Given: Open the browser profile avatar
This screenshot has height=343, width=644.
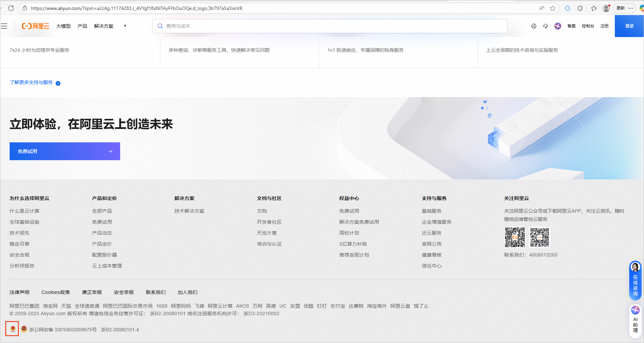Looking at the screenshot, I should [607, 8].
